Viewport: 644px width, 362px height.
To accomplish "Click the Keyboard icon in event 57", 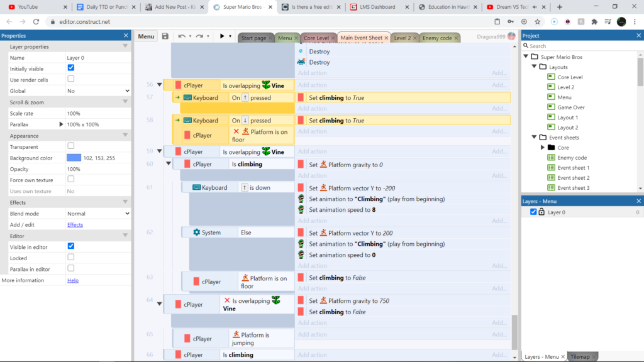I will (187, 97).
